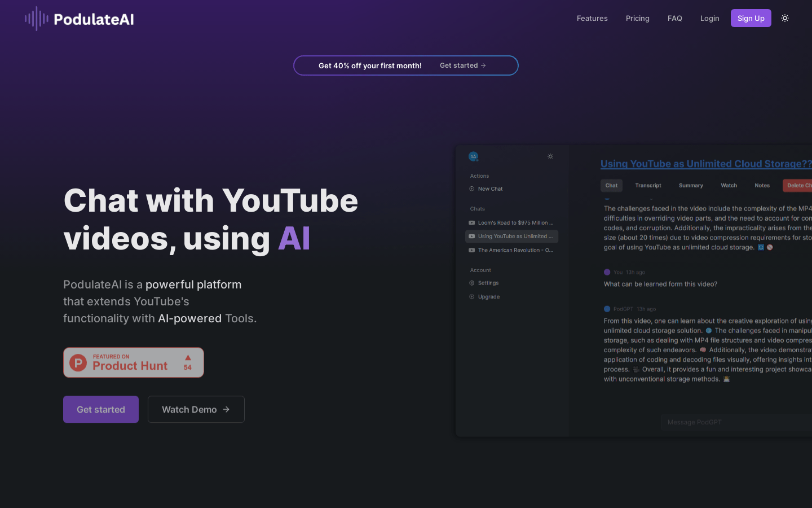Click the Featured on Product Hunt badge

pyautogui.click(x=134, y=362)
